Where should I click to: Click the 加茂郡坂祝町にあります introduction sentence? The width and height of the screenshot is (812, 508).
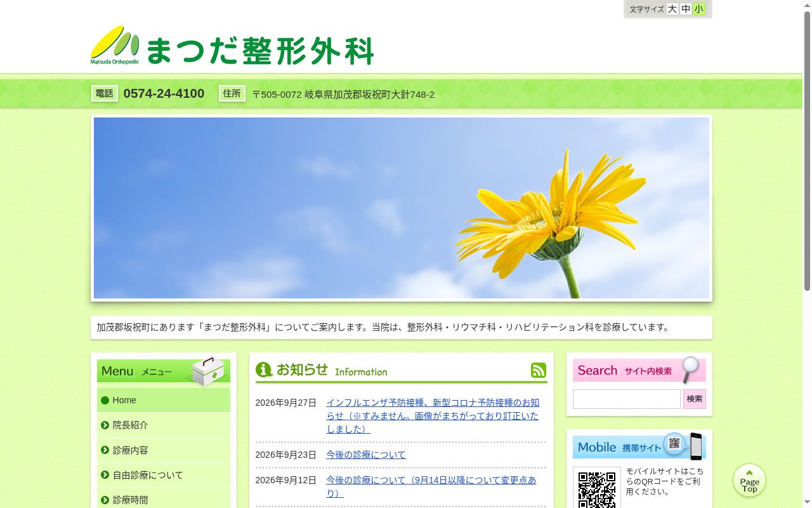[384, 328]
